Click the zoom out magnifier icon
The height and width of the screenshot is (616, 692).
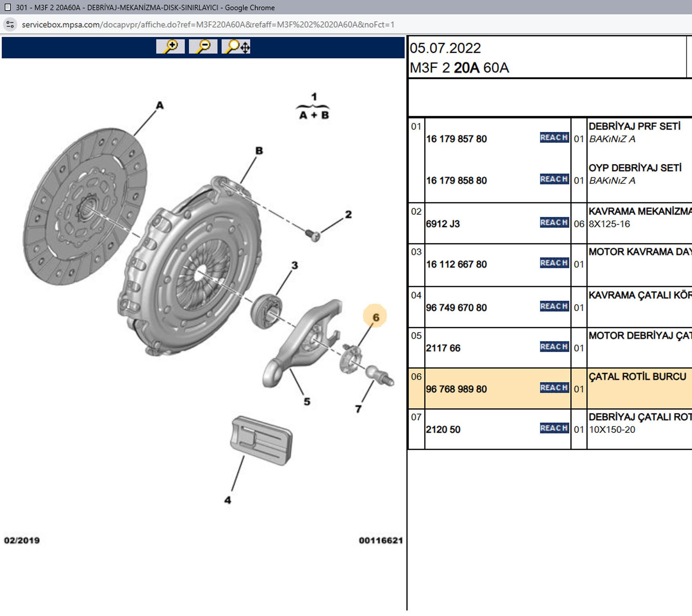(x=203, y=47)
